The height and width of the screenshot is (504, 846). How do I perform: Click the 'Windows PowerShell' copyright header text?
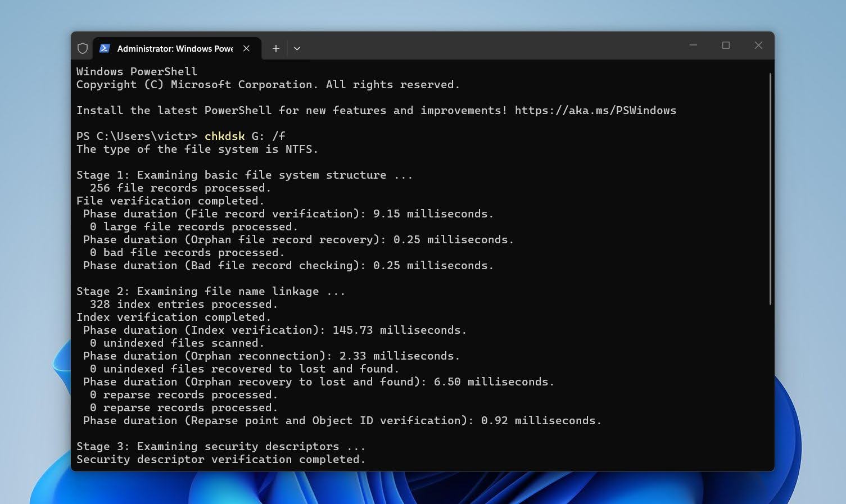137,71
